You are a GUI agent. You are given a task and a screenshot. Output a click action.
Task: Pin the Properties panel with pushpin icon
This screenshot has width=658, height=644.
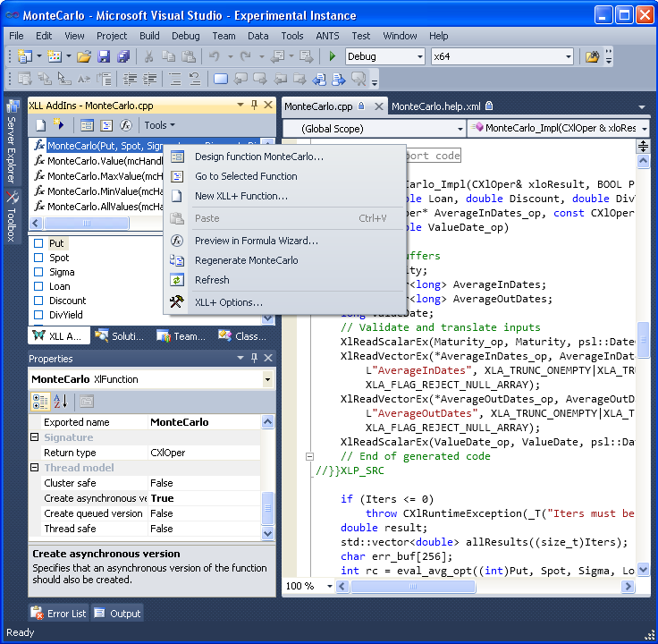point(253,359)
